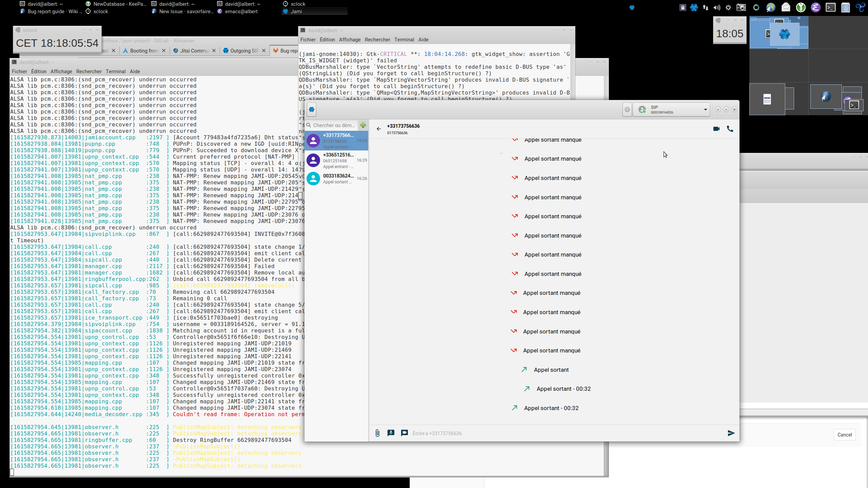Open Édition menu in the ALSA log terminal
Screen dimensions: 868x488
click(39, 71)
